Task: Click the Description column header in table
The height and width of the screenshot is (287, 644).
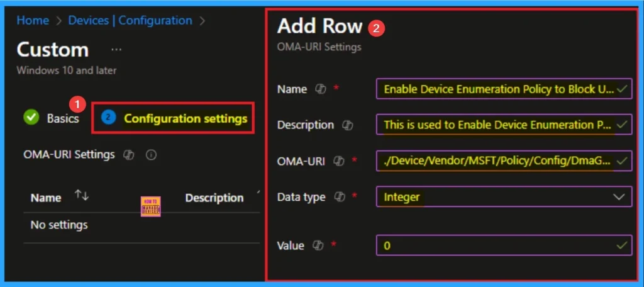Action: 214,198
